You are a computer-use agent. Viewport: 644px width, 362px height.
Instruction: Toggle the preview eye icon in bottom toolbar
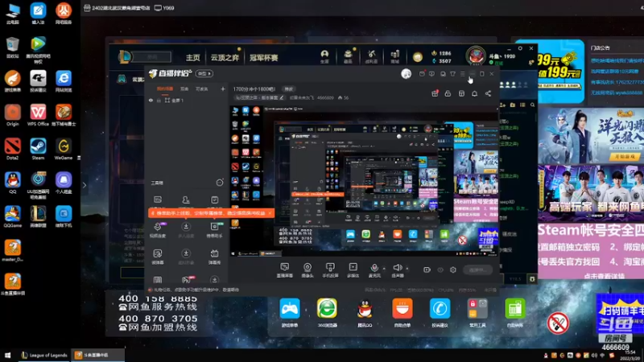click(440, 269)
